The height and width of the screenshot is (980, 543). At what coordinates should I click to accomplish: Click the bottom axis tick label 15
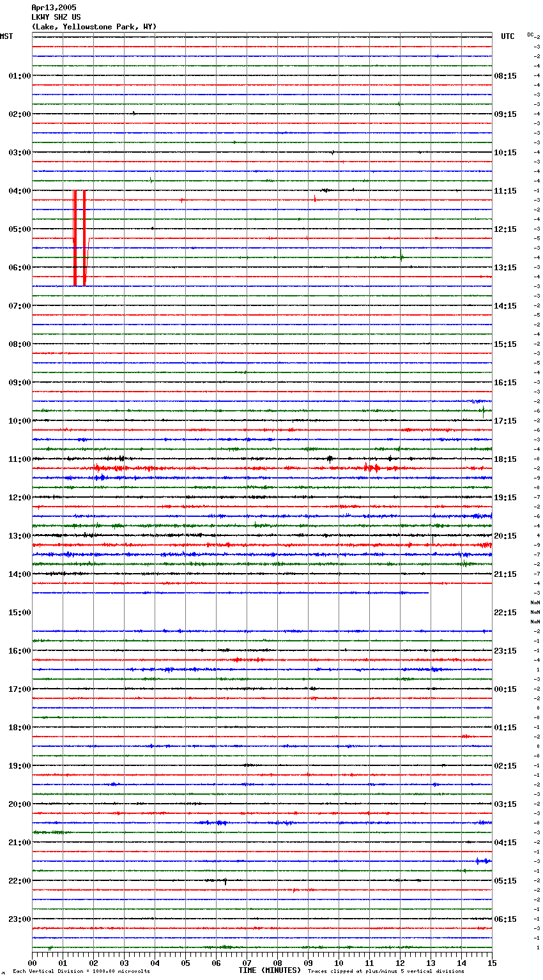[492, 963]
